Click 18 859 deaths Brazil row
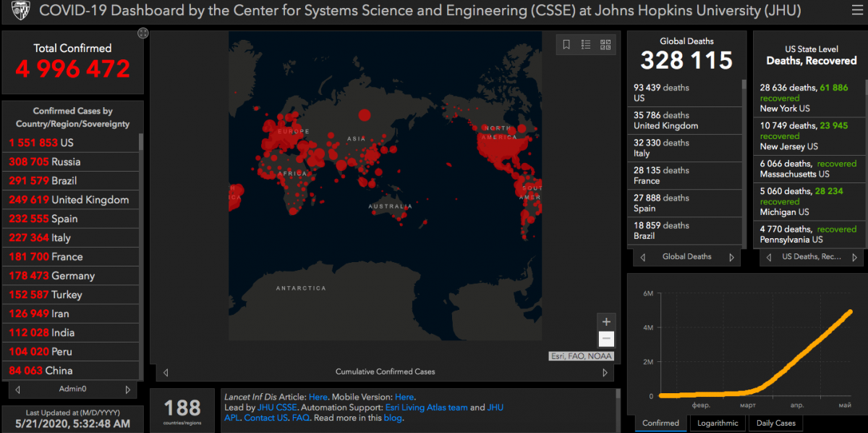The height and width of the screenshot is (433, 868). click(x=684, y=230)
